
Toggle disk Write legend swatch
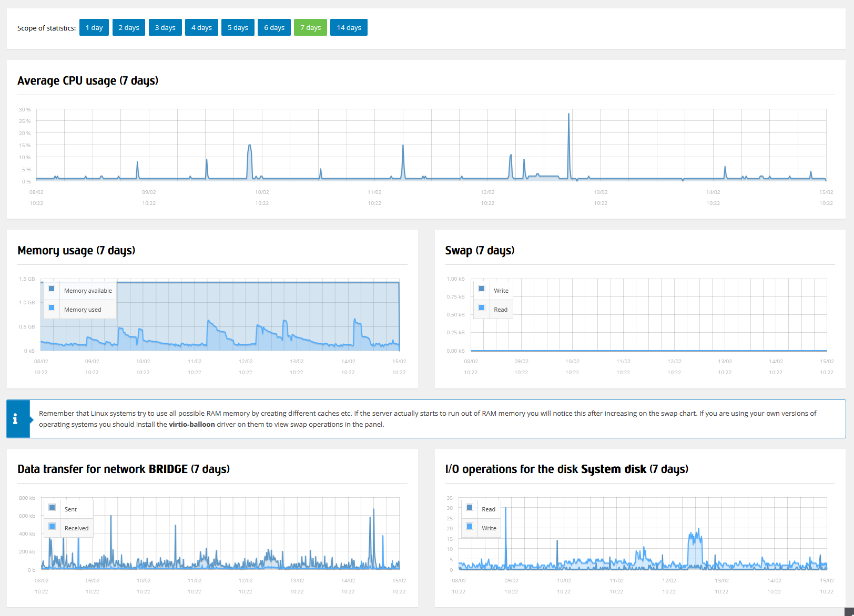(470, 526)
